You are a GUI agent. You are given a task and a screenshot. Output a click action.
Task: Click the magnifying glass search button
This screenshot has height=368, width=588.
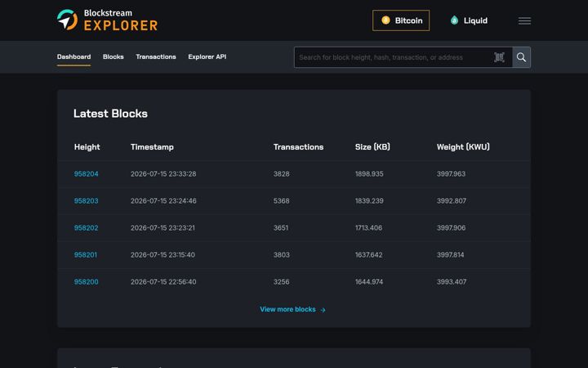coord(521,57)
